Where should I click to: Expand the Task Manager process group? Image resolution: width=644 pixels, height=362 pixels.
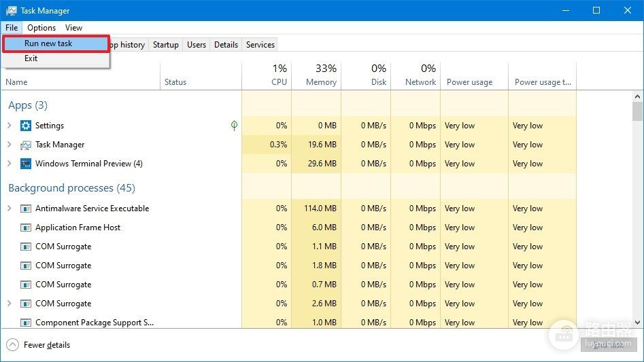click(x=10, y=144)
